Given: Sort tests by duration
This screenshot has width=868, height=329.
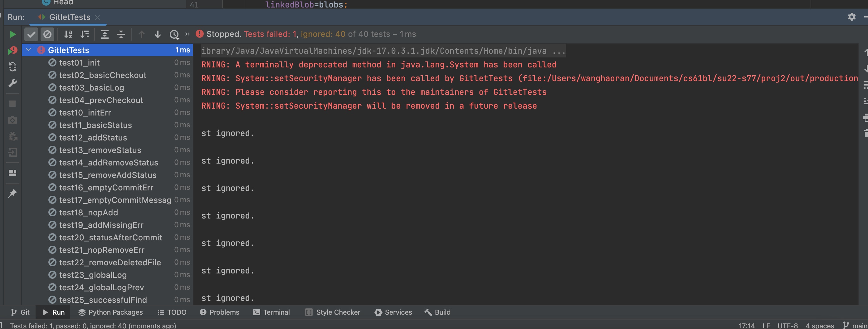Looking at the screenshot, I should click(84, 34).
